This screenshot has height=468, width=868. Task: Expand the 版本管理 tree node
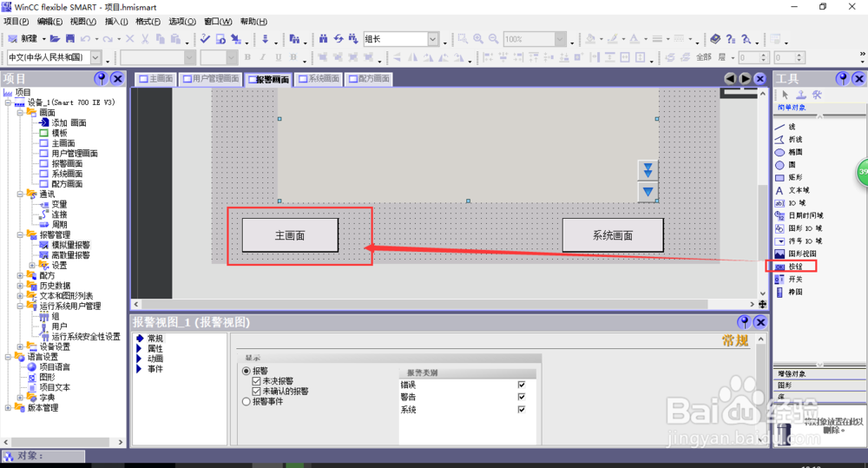point(8,407)
